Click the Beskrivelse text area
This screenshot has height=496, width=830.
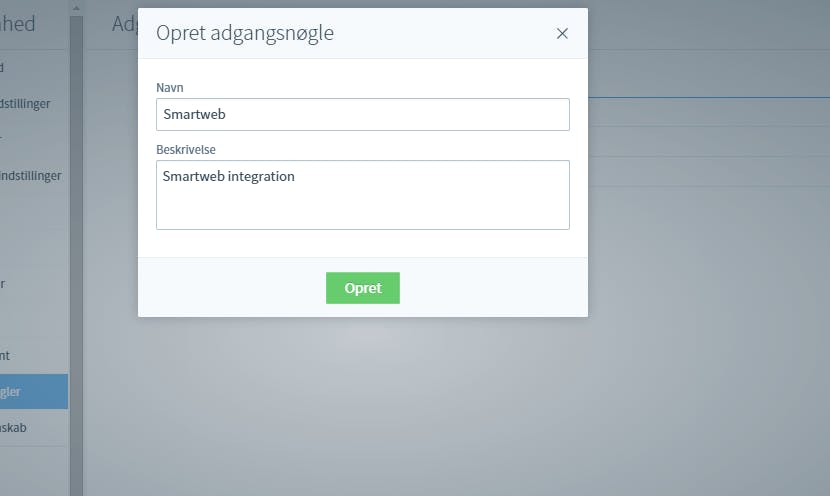pos(363,195)
